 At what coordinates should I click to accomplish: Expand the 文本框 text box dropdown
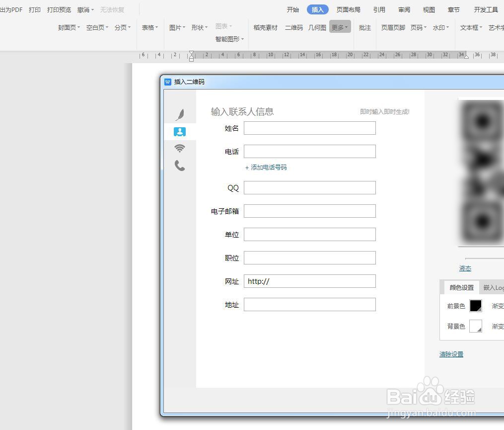(471, 28)
